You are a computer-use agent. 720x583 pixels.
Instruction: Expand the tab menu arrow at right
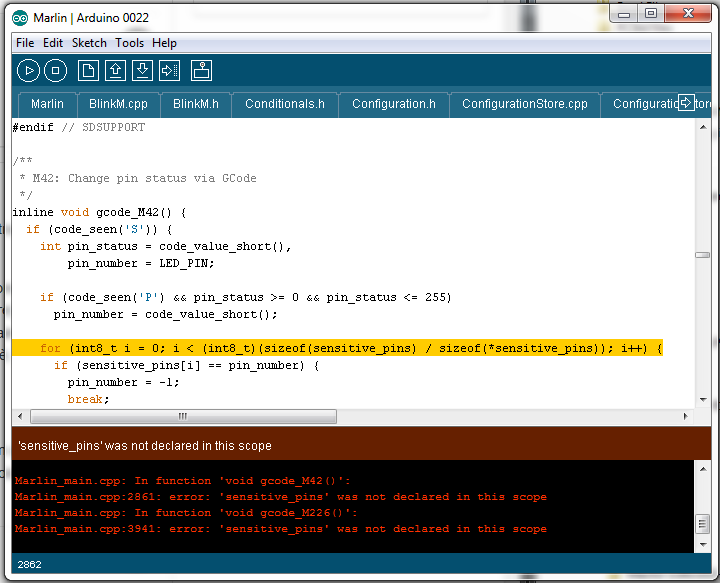(x=686, y=103)
